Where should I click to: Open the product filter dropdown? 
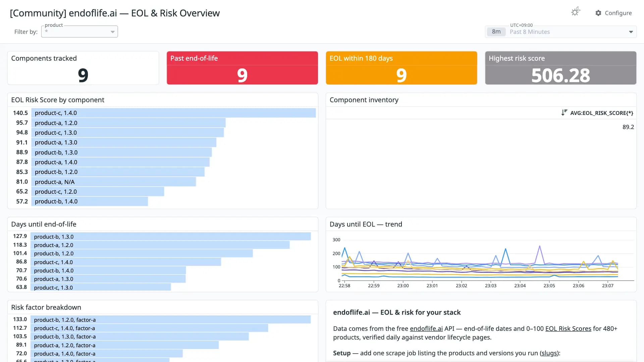click(x=79, y=32)
